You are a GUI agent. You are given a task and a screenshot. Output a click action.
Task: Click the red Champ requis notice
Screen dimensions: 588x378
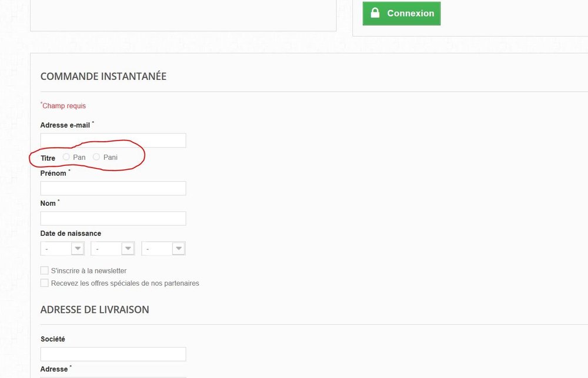[x=63, y=105]
